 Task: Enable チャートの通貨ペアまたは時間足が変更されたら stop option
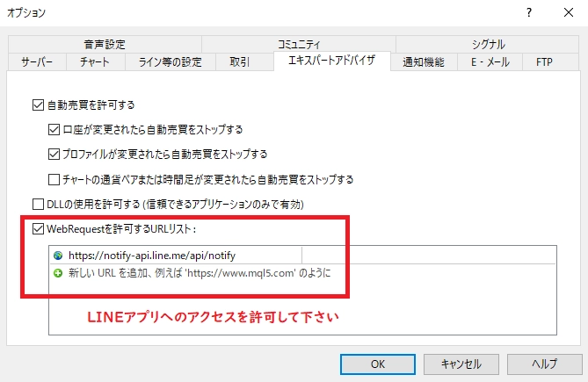click(x=54, y=179)
